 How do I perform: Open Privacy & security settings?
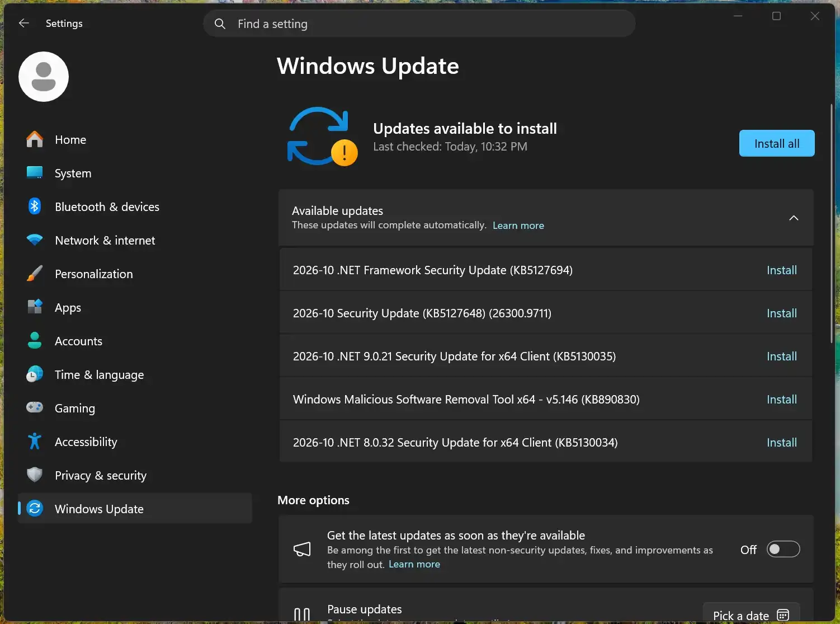pyautogui.click(x=135, y=475)
